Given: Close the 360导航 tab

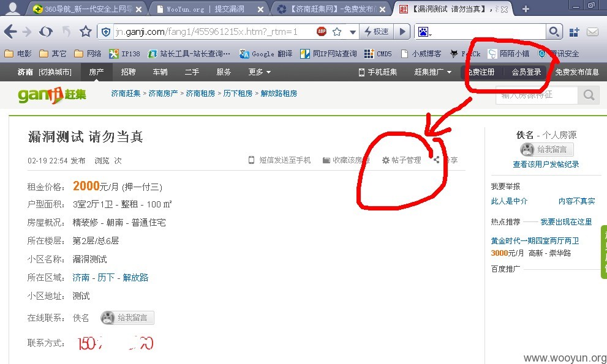Looking at the screenshot, I should [138, 9].
